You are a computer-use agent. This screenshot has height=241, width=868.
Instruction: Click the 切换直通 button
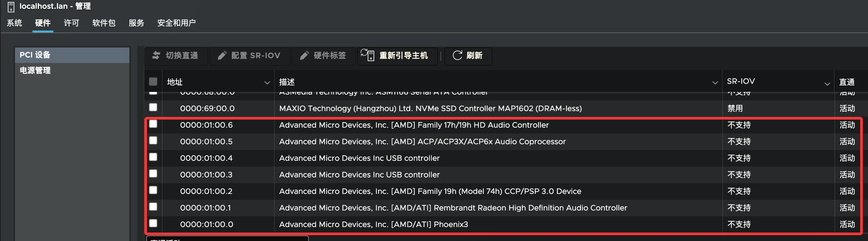click(x=176, y=56)
